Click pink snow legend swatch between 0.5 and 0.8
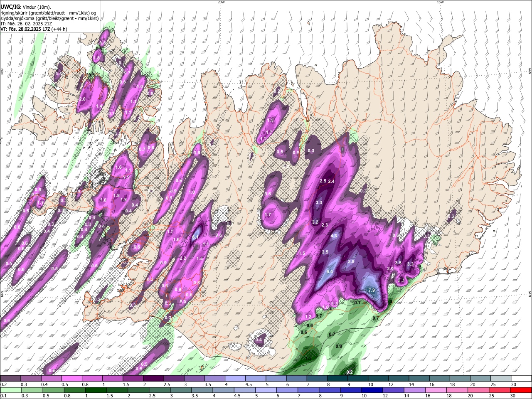The width and height of the screenshot is (532, 399). pyautogui.click(x=71, y=379)
